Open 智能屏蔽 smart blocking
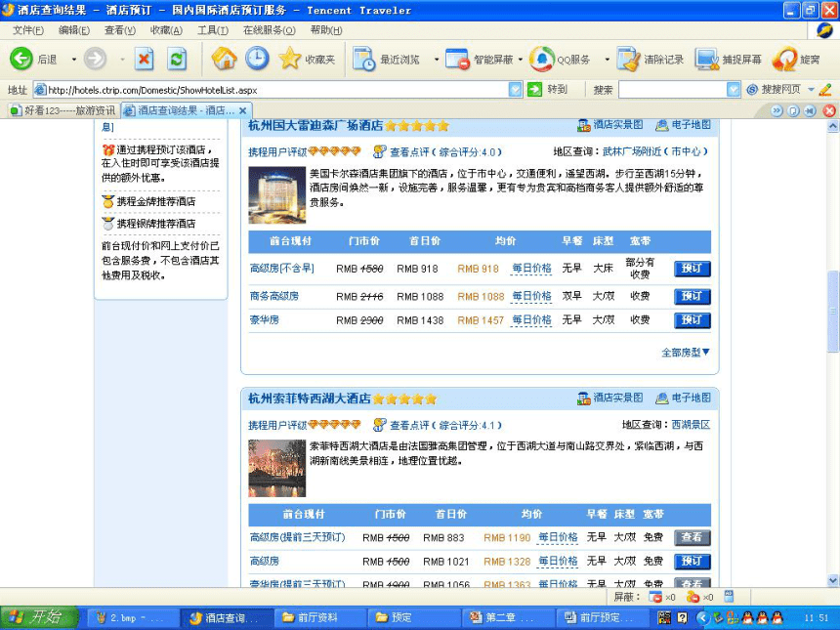The image size is (840, 630). coord(480,59)
